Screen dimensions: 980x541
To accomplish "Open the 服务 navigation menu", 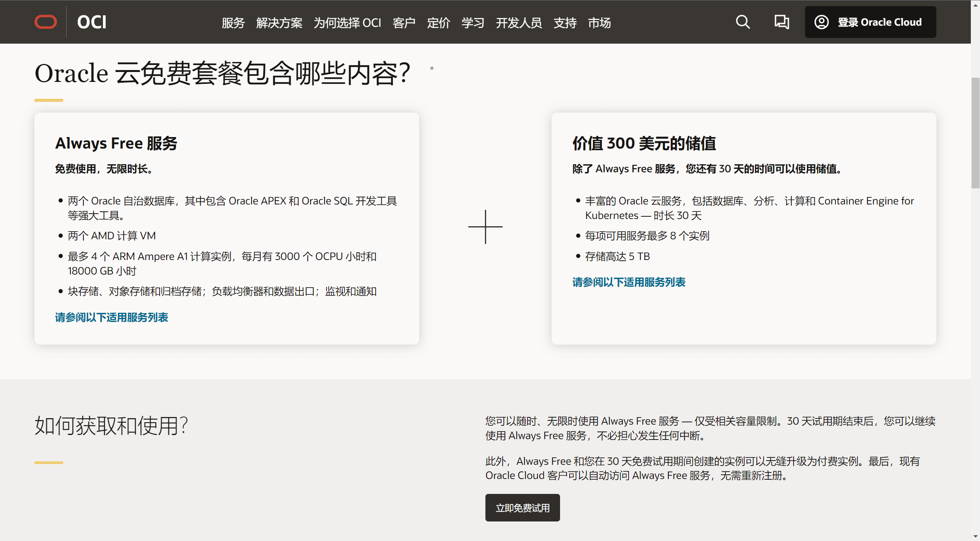I will [233, 23].
